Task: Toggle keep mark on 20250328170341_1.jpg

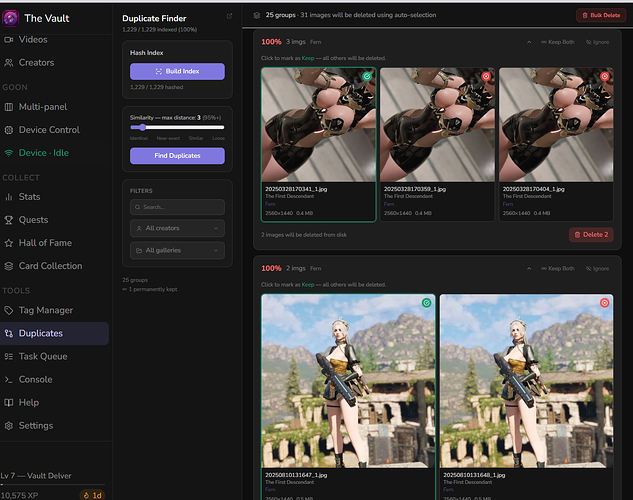Action: (x=367, y=76)
